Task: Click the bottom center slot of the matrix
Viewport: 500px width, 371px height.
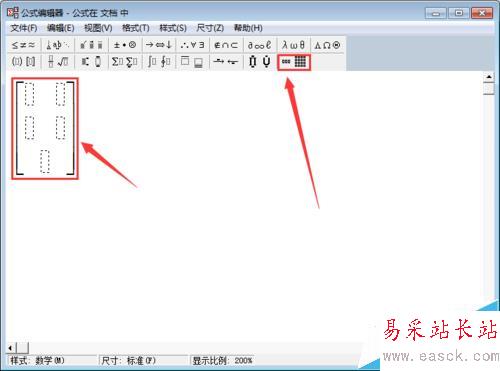Action: pyautogui.click(x=45, y=161)
